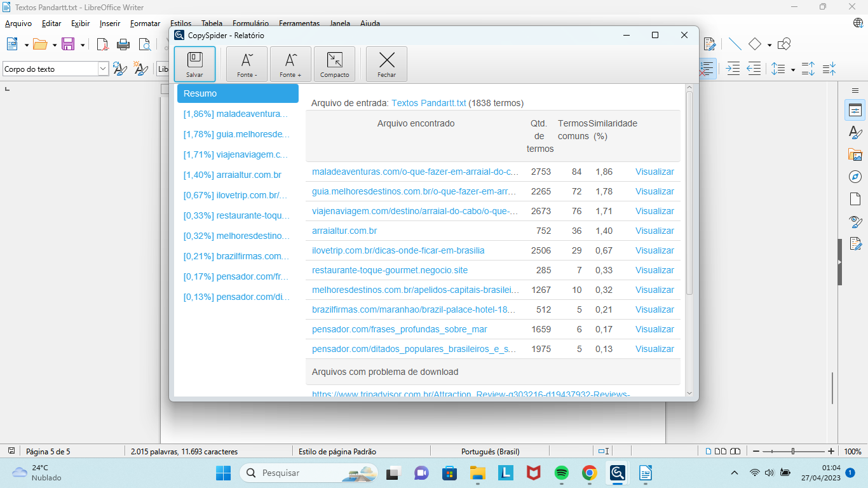868x488 pixels.
Task: Click Visualizar for arraialtur.com.br
Action: 654,231
